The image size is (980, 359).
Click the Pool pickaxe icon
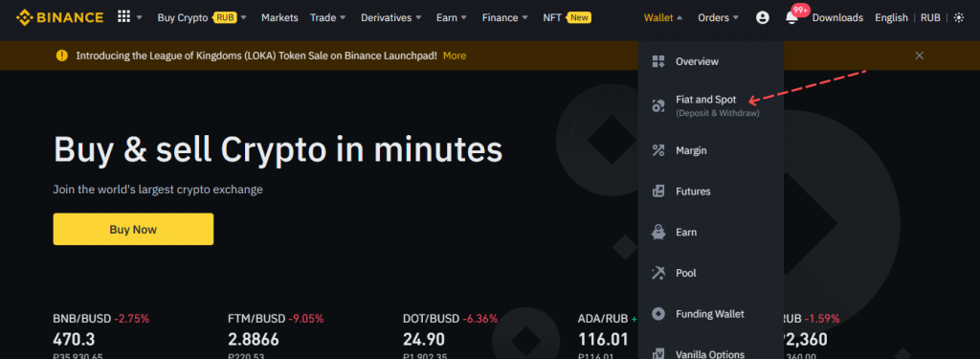pyautogui.click(x=658, y=273)
